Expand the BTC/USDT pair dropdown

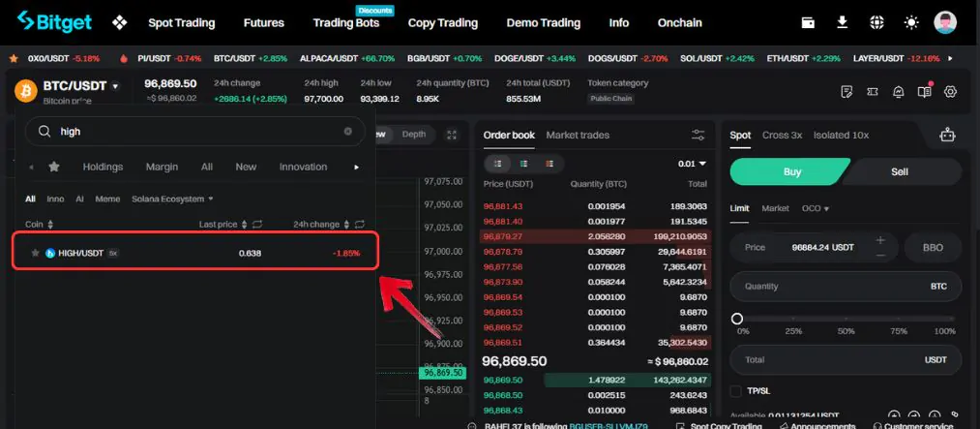click(115, 86)
